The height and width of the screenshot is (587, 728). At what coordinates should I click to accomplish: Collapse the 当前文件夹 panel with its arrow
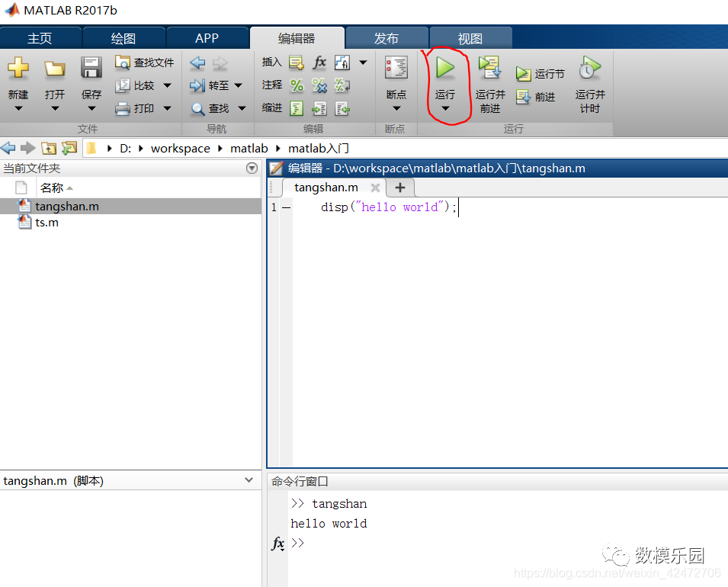[252, 168]
